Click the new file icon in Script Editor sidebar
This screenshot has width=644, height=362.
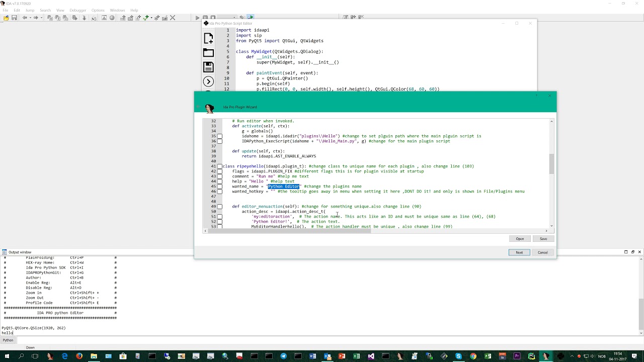click(208, 38)
